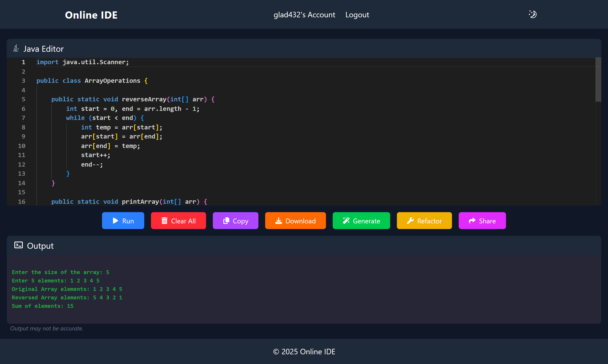The height and width of the screenshot is (364, 608).
Task: Click the 'Output' panel heading
Action: 40,246
